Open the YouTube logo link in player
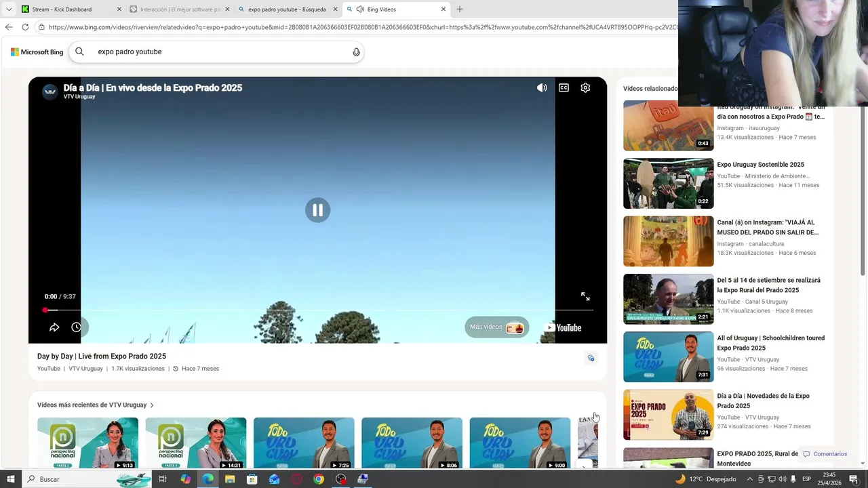Image resolution: width=868 pixels, height=488 pixels. pos(564,327)
